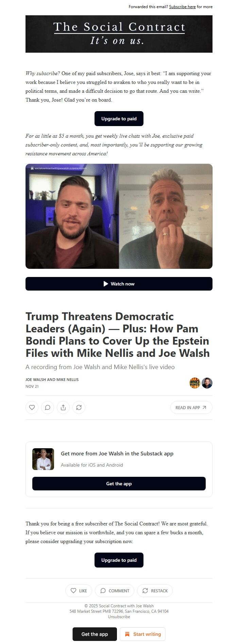
Task: Click the bottom Upgrade to paid button
Action: [119, 560]
